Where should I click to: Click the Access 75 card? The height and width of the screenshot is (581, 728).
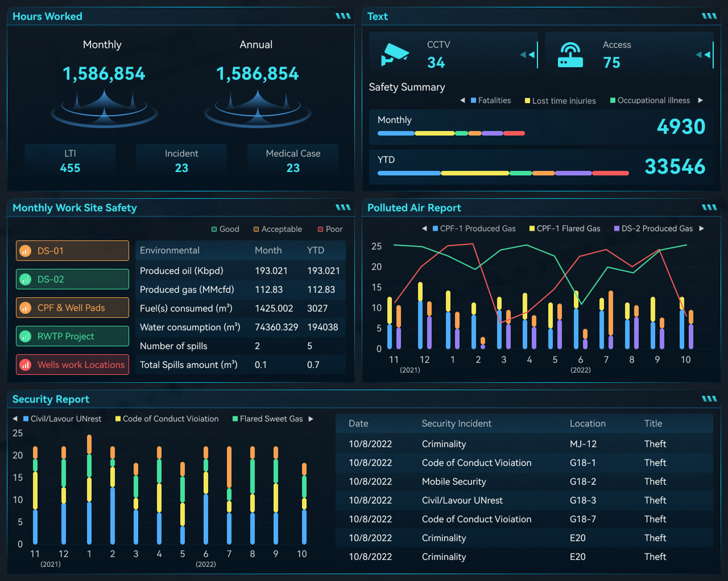pyautogui.click(x=629, y=55)
